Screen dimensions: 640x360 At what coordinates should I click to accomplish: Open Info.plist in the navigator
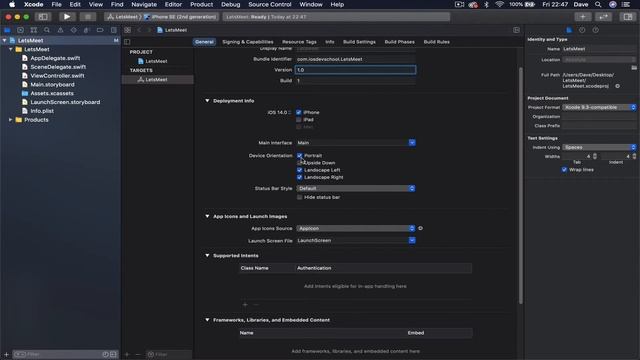pyautogui.click(x=42, y=111)
